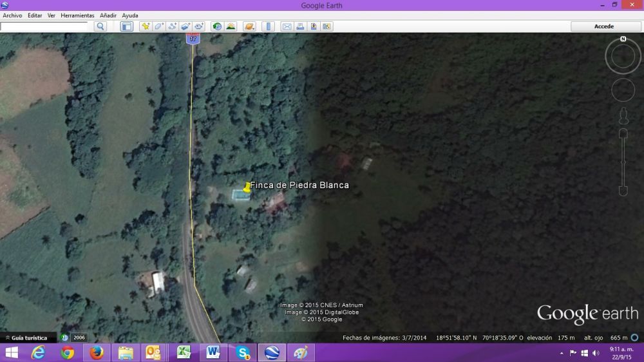The height and width of the screenshot is (362, 644).
Task: Show the ruler measurement tool
Action: click(x=268, y=26)
